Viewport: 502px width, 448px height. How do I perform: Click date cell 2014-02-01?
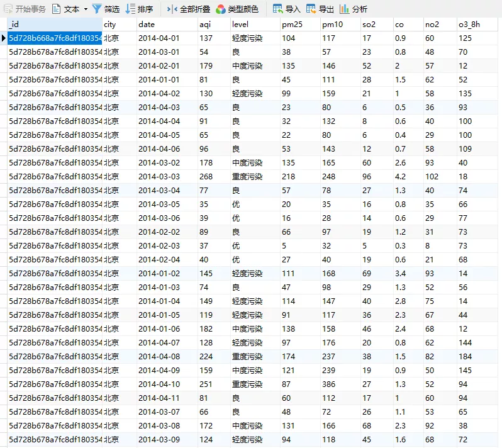tap(167, 65)
